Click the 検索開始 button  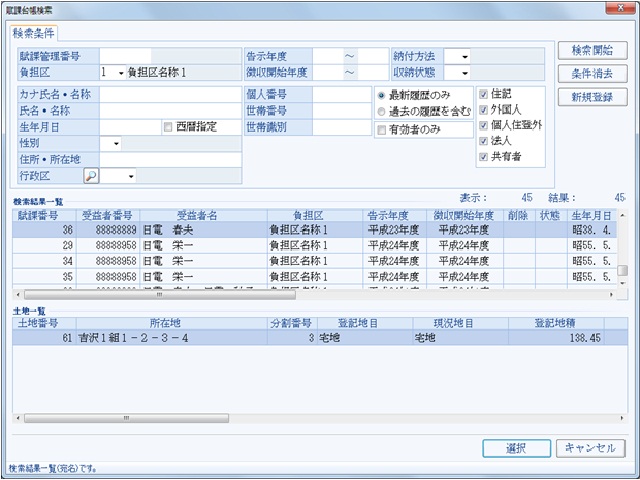click(x=592, y=51)
